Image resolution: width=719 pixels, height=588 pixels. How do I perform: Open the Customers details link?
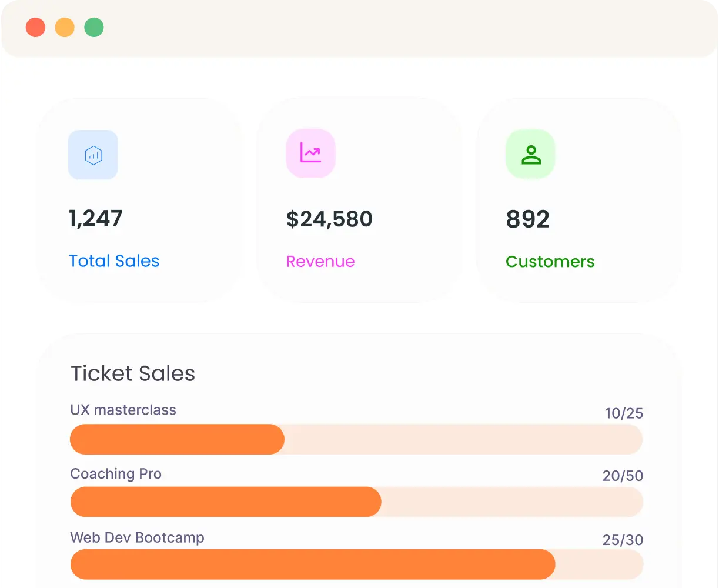(x=550, y=262)
